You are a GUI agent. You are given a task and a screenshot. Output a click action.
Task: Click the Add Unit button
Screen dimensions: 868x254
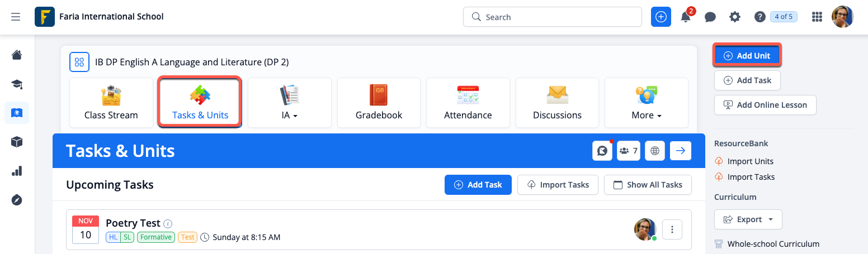click(x=747, y=56)
